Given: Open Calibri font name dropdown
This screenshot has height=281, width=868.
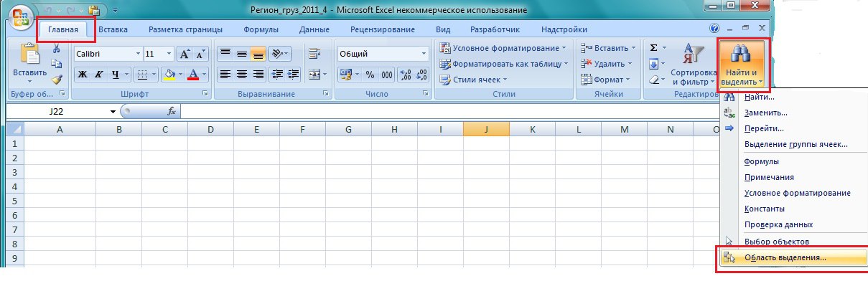Looking at the screenshot, I should pos(138,54).
